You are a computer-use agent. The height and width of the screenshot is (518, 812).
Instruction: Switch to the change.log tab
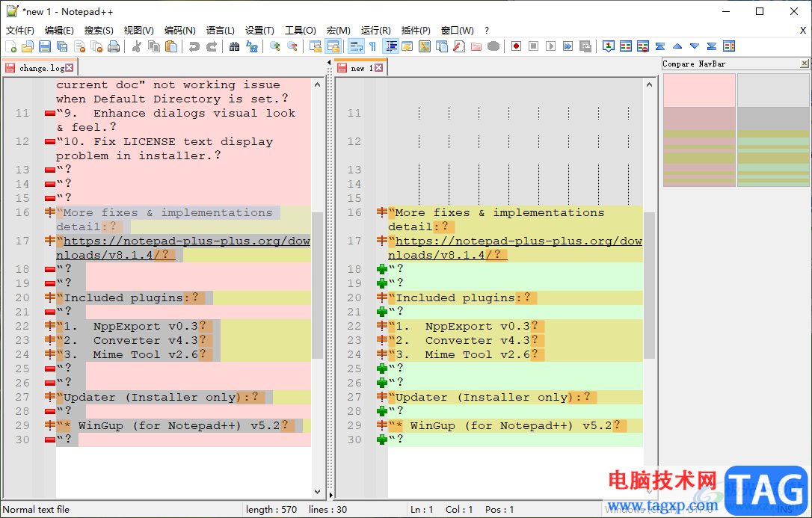pos(40,68)
